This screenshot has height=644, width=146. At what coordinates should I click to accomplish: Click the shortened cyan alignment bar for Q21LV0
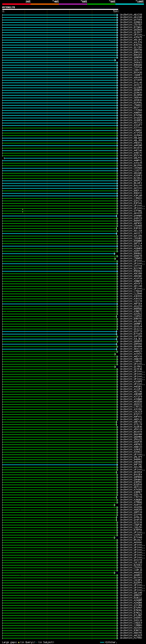(x=59, y=60)
